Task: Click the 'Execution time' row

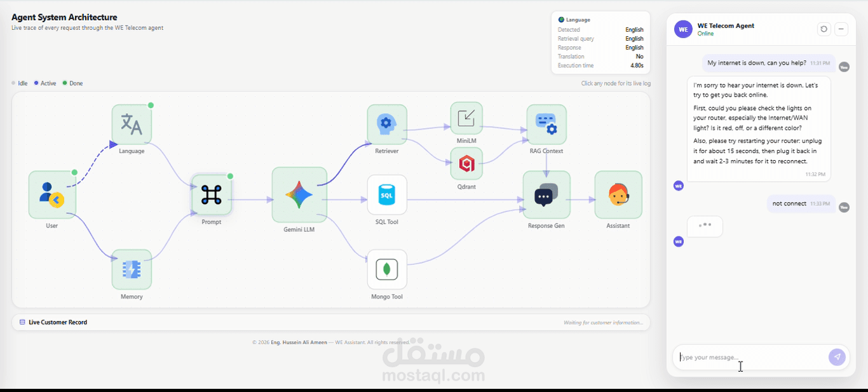Action: (600, 65)
